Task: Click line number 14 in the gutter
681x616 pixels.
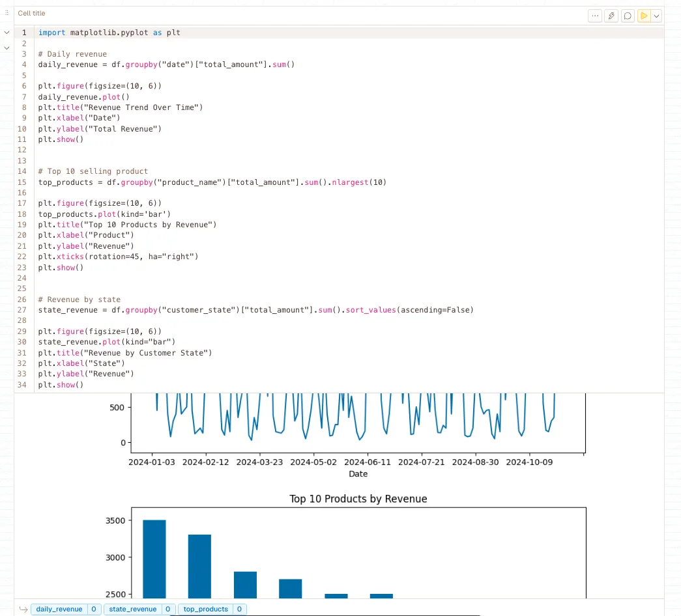Action: click(22, 171)
